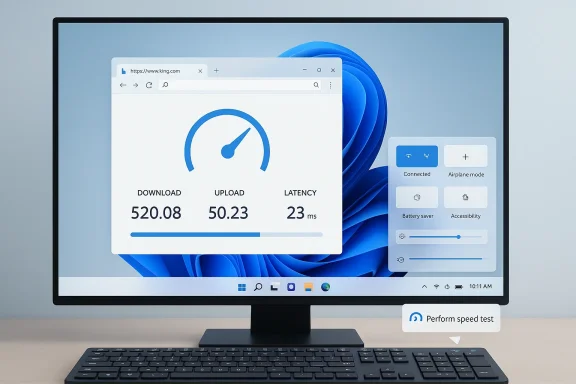The width and height of the screenshot is (576, 384).
Task: Open the Windows Start menu
Action: tap(242, 287)
